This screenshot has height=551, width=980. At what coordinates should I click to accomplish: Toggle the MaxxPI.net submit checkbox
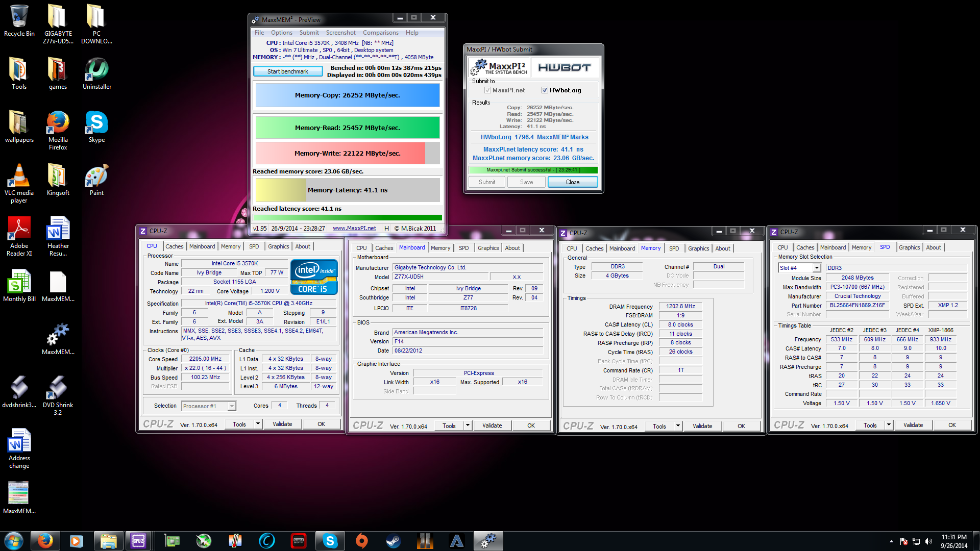click(x=487, y=90)
